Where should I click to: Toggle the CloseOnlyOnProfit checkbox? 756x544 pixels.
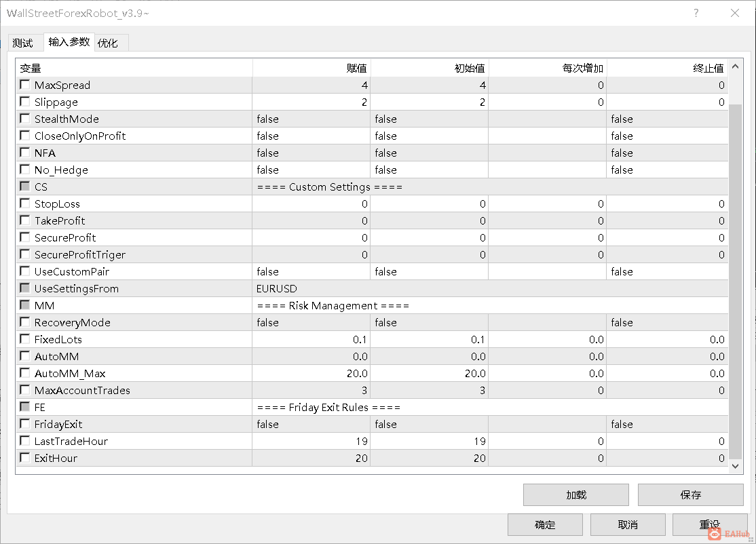(x=24, y=136)
